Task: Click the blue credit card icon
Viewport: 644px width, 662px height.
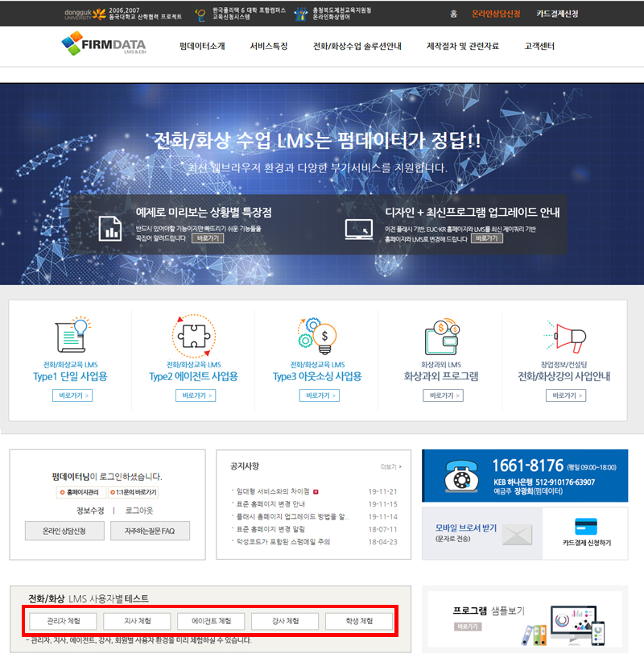Action: coord(586,525)
